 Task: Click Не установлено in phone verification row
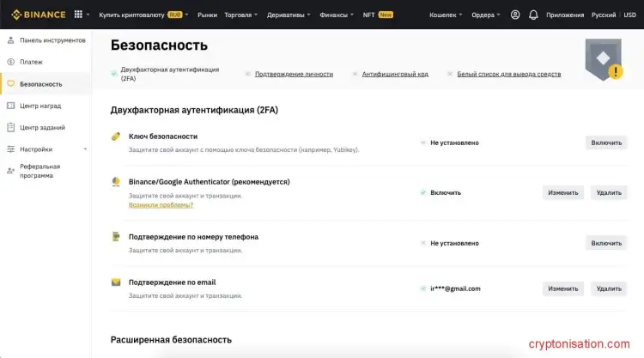point(454,243)
